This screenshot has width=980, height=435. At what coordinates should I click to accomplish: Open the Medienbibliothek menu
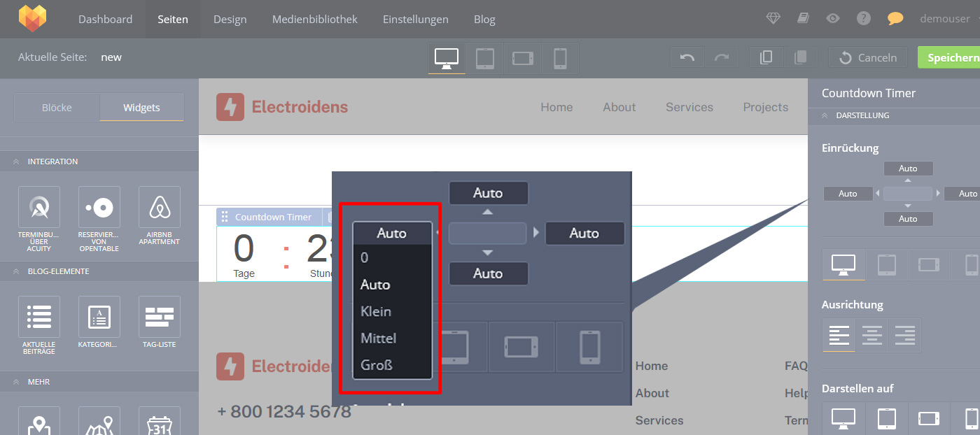(314, 20)
